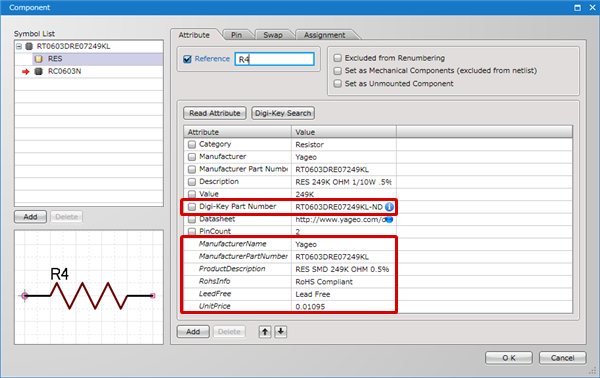Move attribute down with the down arrow

point(280,332)
